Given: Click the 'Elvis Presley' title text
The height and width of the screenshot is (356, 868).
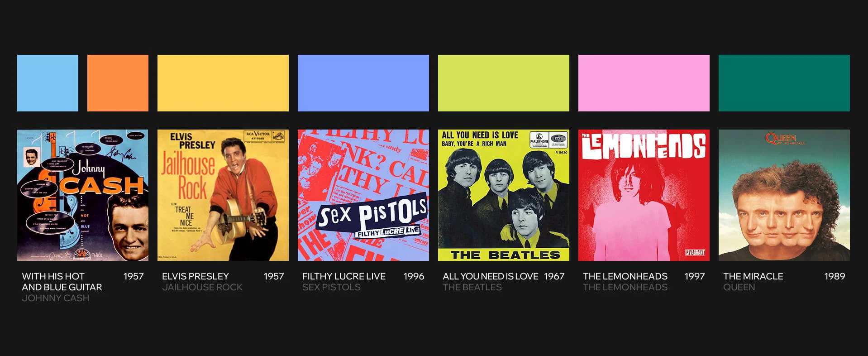Looking at the screenshot, I should [x=196, y=276].
